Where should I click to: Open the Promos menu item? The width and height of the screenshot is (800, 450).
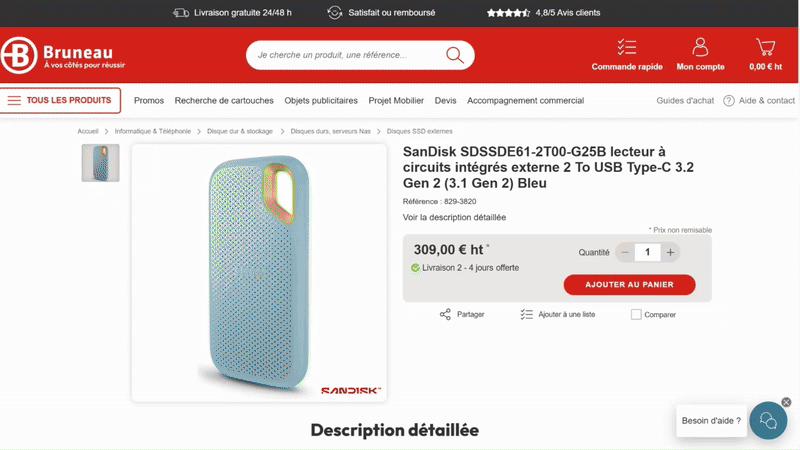pyautogui.click(x=149, y=101)
